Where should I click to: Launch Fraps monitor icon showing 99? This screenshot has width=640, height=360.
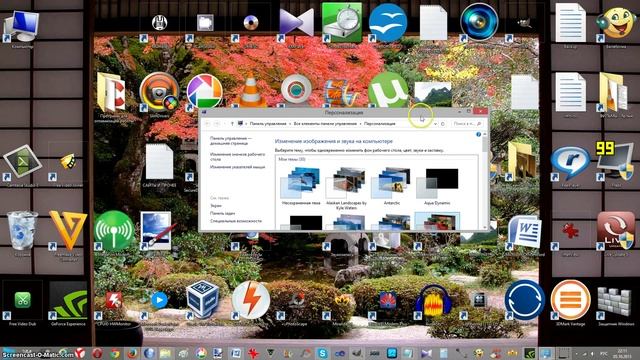(x=616, y=162)
